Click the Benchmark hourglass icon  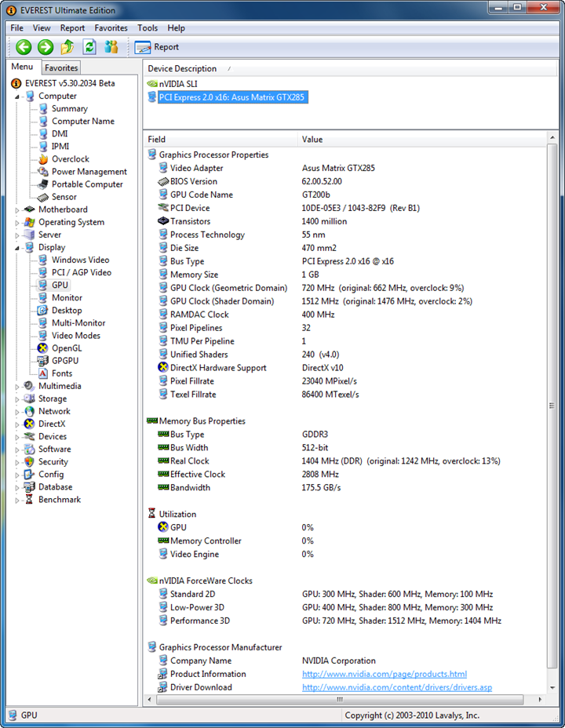(x=29, y=500)
